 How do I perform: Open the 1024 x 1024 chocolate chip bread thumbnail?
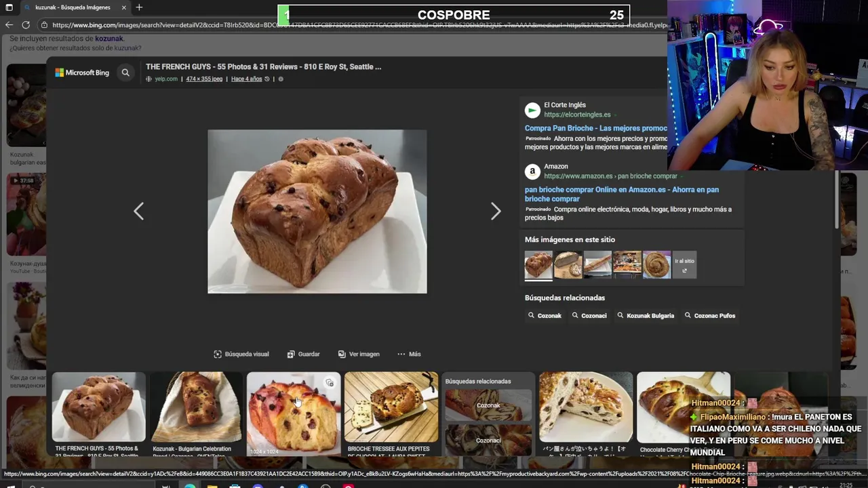pos(294,413)
